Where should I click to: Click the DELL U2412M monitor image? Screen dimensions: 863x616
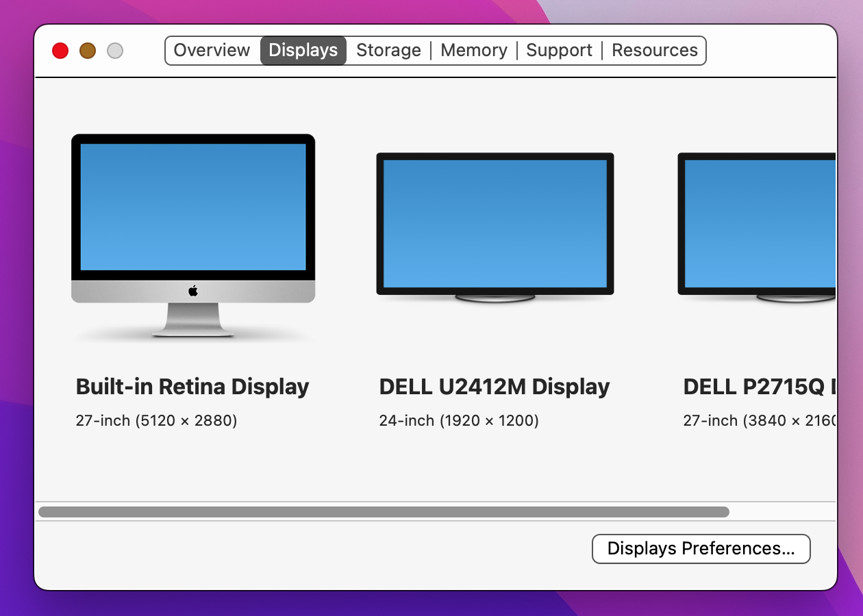495,227
